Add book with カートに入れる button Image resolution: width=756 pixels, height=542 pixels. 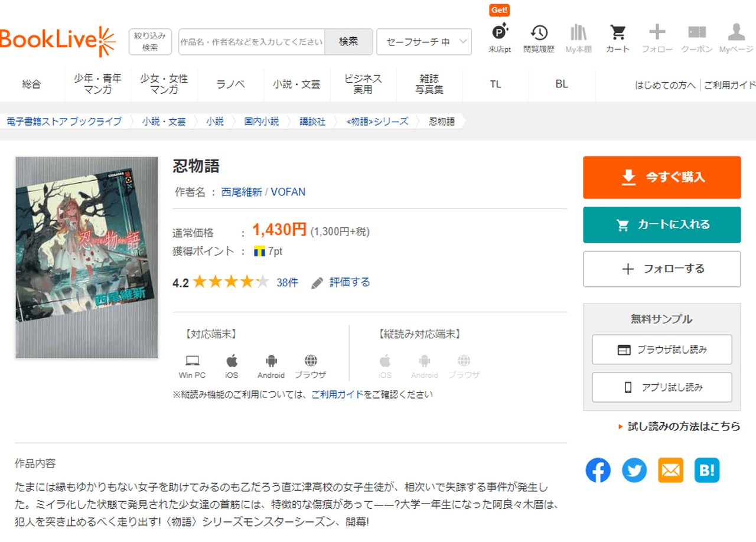[x=661, y=225]
